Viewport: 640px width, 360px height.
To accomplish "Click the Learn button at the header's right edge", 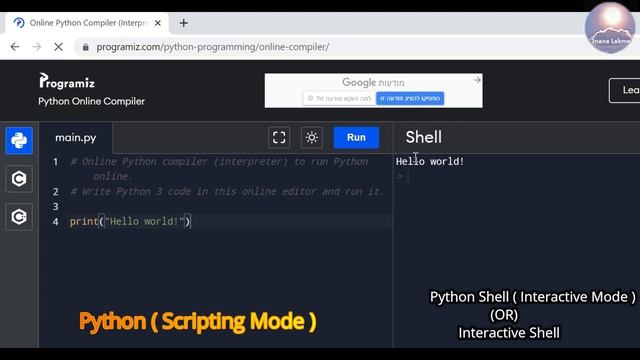I will 624,90.
